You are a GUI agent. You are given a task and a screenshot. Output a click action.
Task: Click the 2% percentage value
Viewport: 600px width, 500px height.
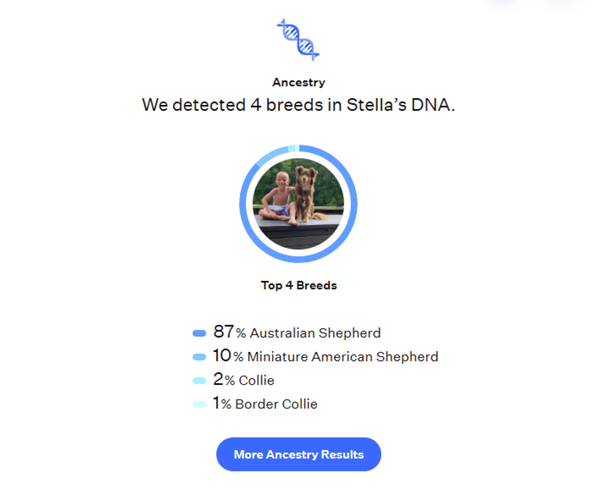224,380
